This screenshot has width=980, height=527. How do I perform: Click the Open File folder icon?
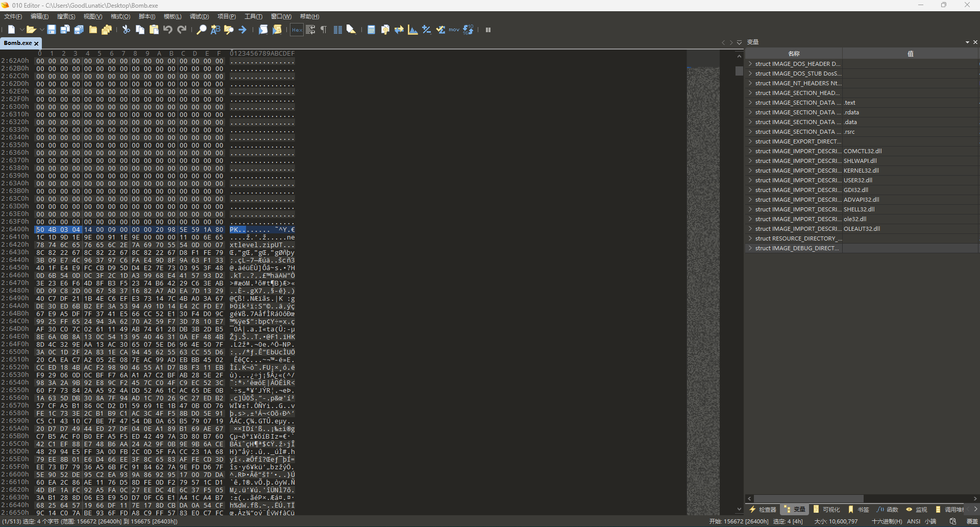[x=31, y=30]
